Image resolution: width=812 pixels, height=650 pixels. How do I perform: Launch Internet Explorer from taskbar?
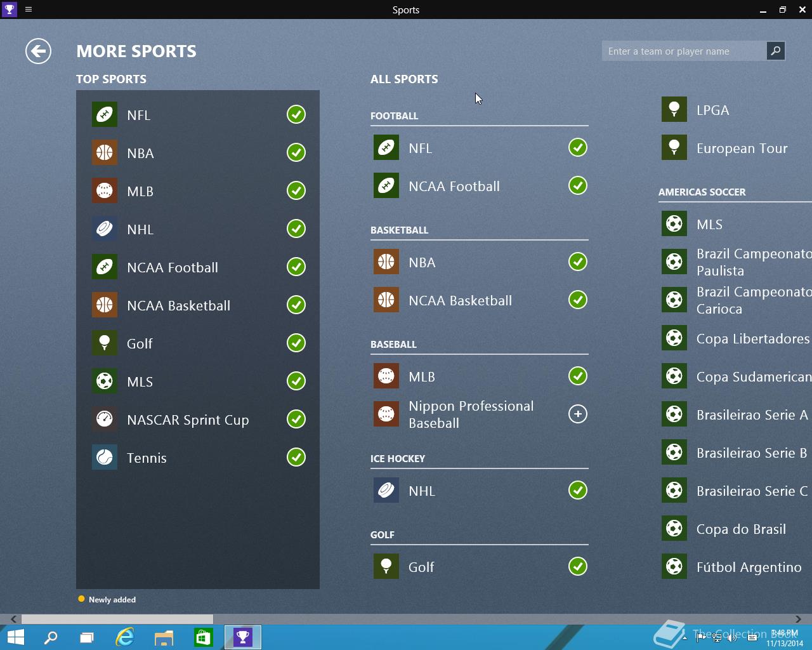(x=125, y=637)
